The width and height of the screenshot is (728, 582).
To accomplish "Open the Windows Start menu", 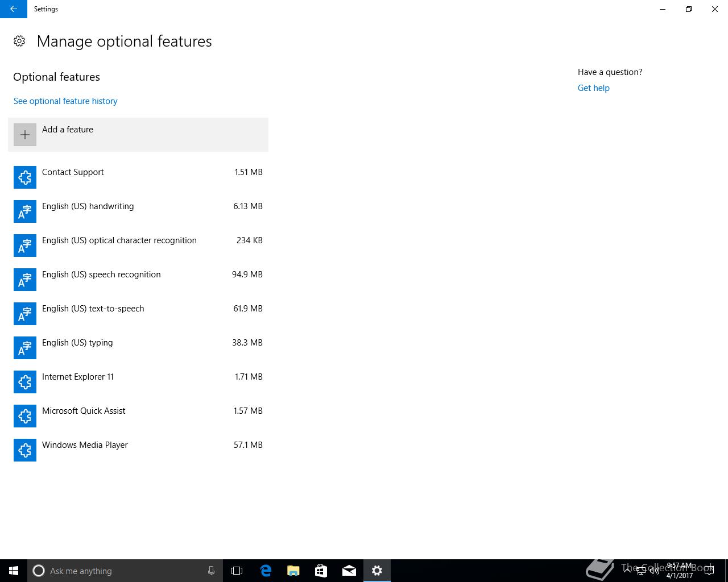I will [x=14, y=571].
